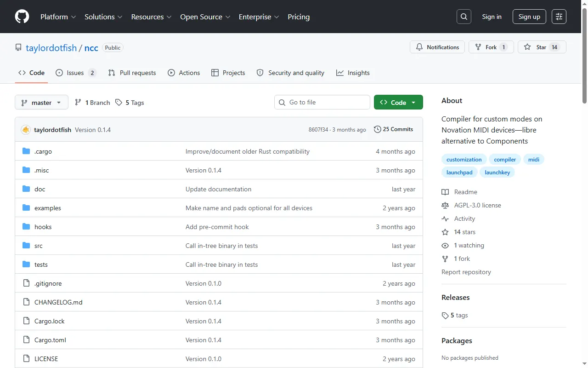Open the 5 tags link under Releases
The image size is (588, 368).
point(455,315)
